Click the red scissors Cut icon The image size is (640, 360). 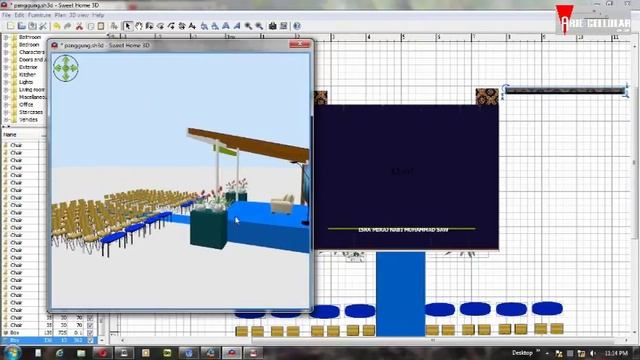79,26
